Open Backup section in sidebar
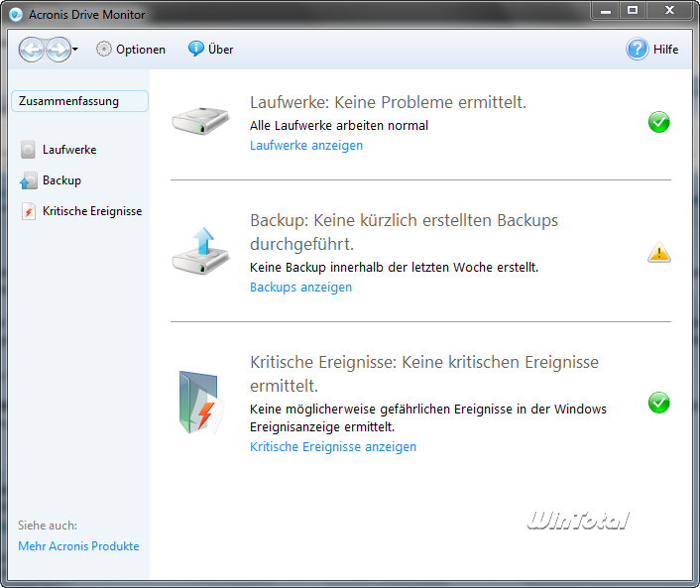This screenshot has width=700, height=588. pos(61,180)
